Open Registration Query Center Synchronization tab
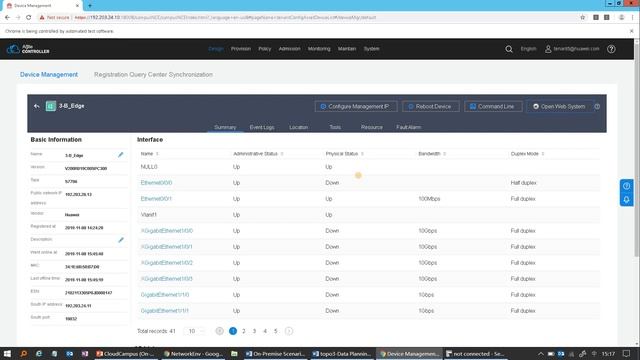 coord(153,75)
